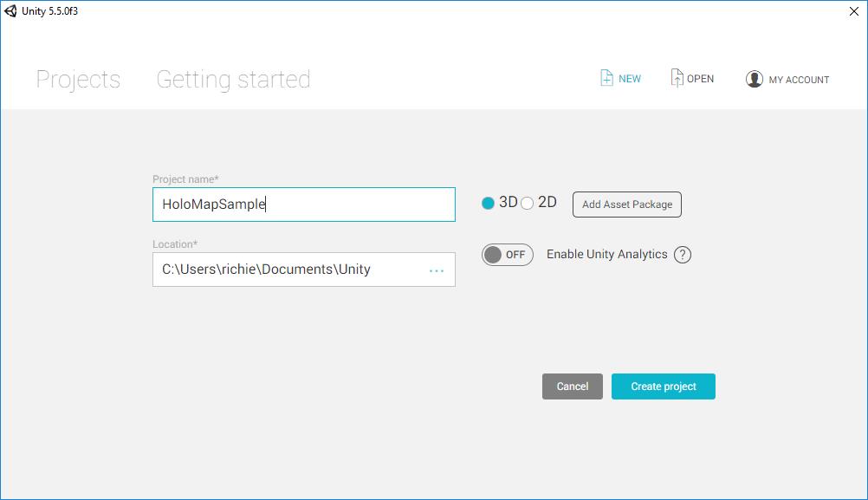Click the Unity logo in title bar
The height and width of the screenshot is (500, 868).
[10, 11]
